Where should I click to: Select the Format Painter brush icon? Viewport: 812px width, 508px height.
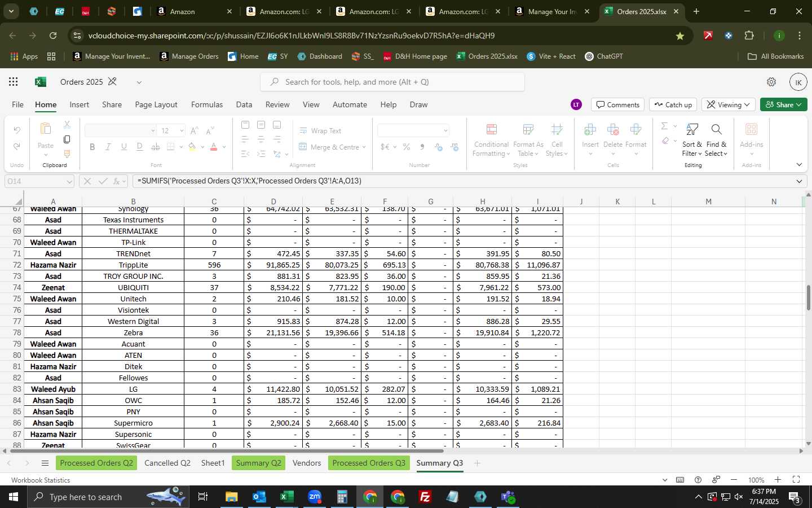coord(67,154)
